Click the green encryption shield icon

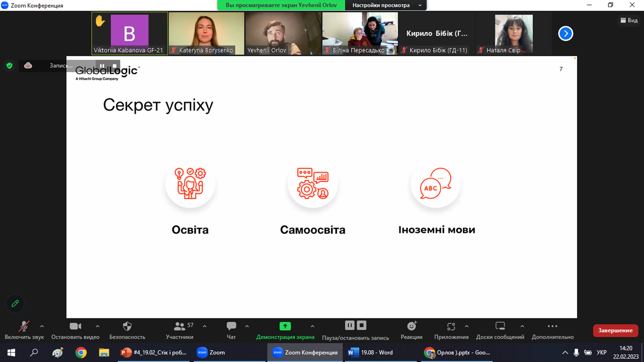click(9, 66)
